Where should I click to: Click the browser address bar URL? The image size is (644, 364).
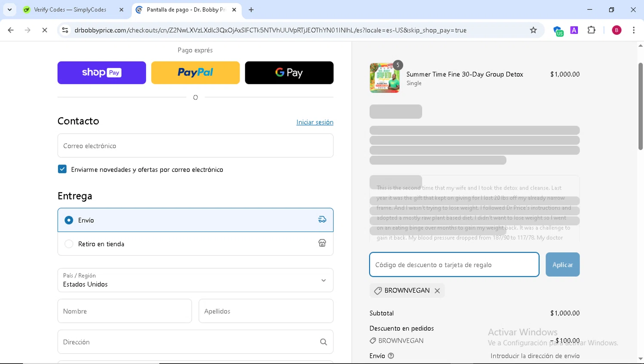[270, 30]
